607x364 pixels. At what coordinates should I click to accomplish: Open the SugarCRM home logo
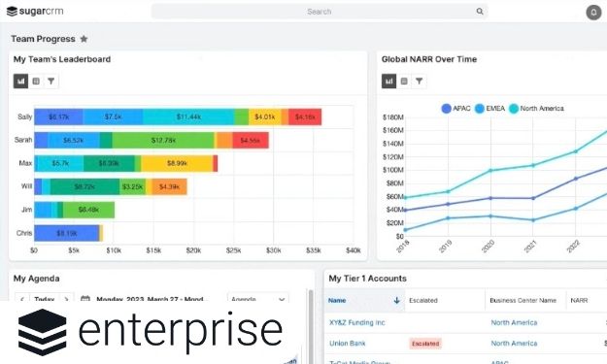pyautogui.click(x=35, y=12)
